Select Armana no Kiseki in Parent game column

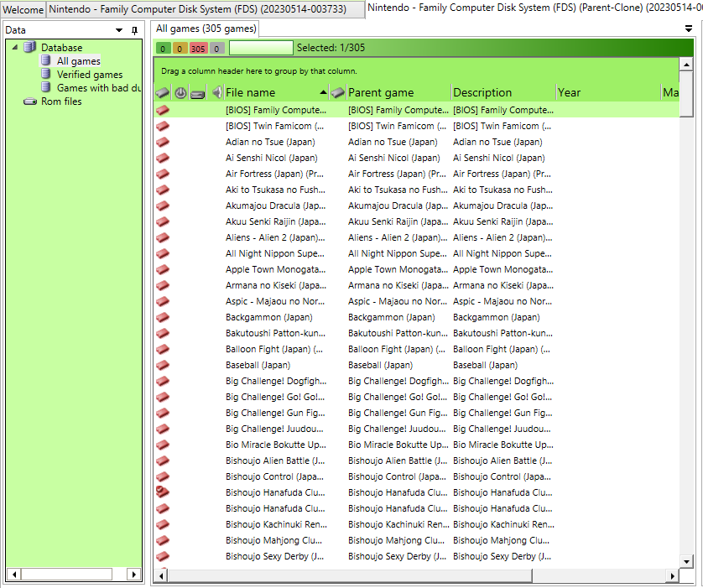pos(398,285)
